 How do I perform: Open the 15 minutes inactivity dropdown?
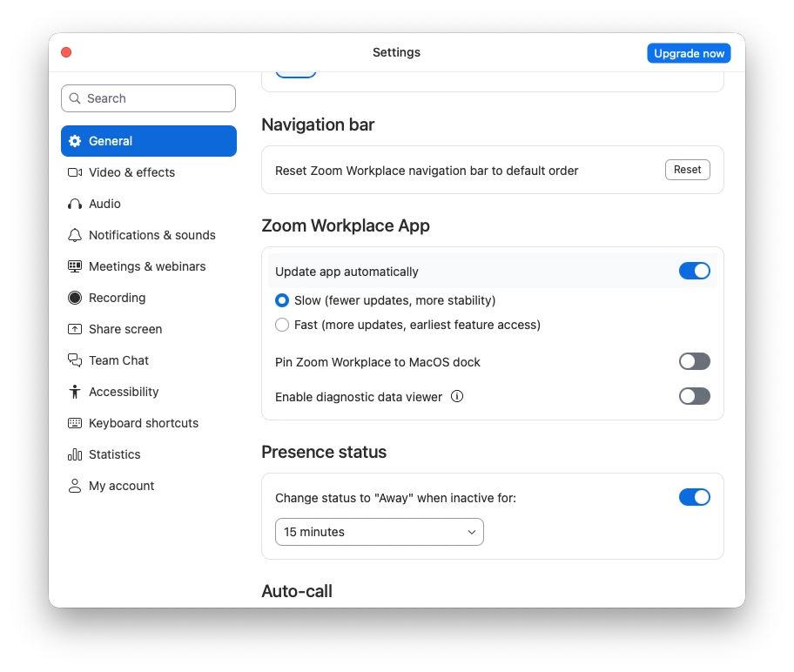[x=380, y=532]
